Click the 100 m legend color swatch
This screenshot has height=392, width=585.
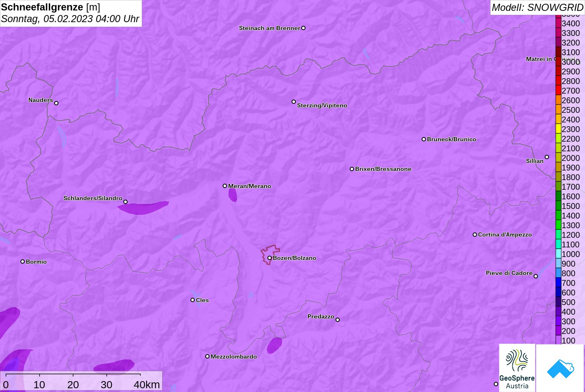pos(558,340)
